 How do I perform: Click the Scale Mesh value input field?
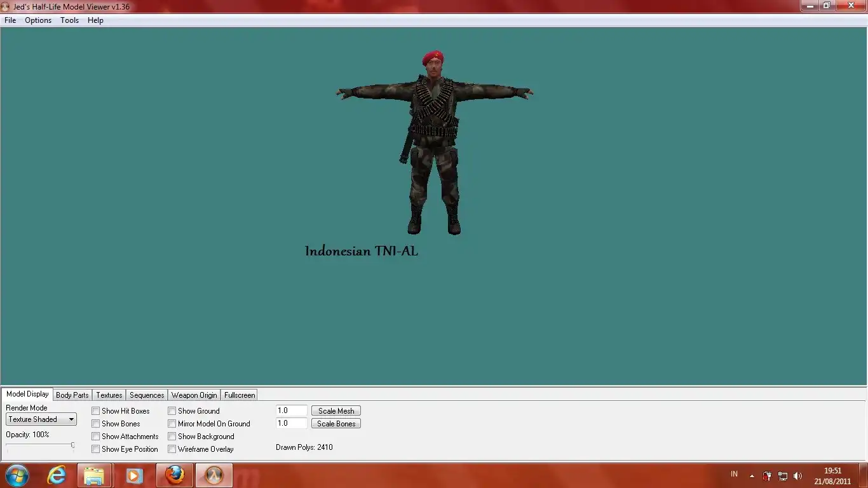[x=292, y=411]
